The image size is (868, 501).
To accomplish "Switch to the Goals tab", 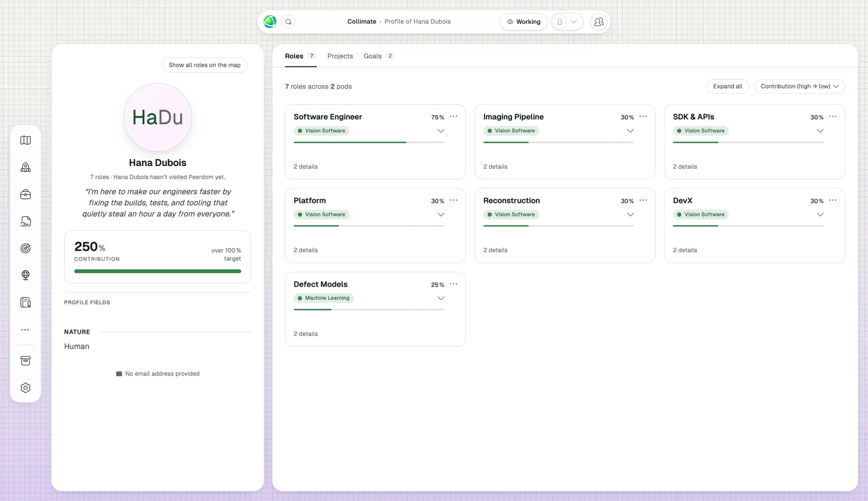I will 379,56.
